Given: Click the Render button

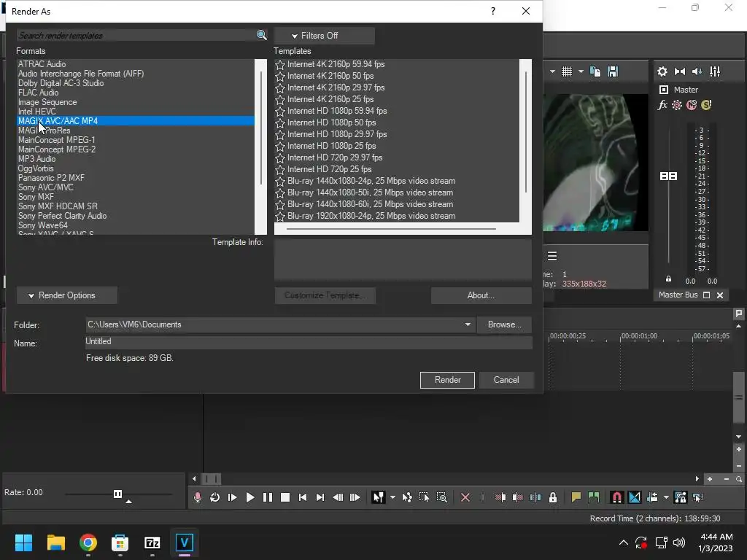Looking at the screenshot, I should 447,380.
